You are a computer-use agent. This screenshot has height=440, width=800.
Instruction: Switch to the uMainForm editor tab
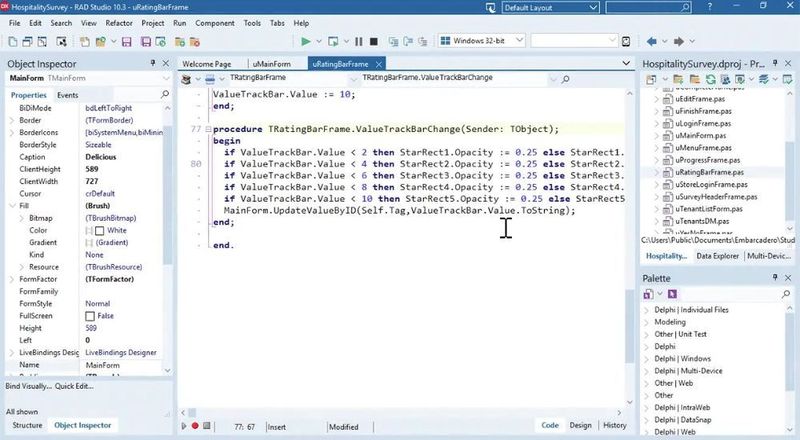271,64
